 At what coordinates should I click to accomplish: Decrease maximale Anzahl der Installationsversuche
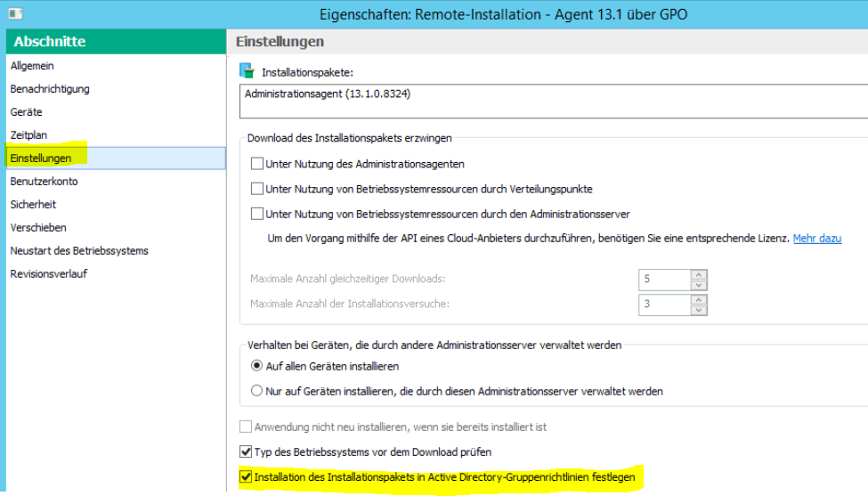tap(699, 310)
